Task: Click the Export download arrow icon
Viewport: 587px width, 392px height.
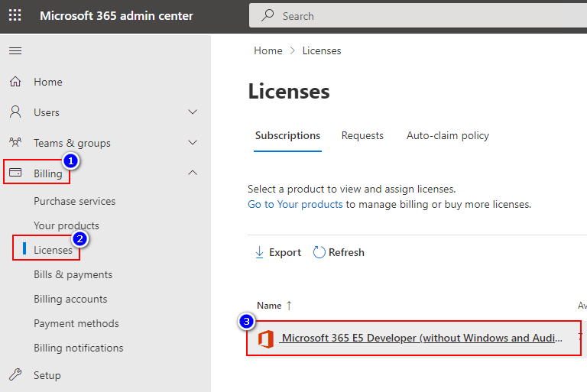Action: click(x=259, y=252)
